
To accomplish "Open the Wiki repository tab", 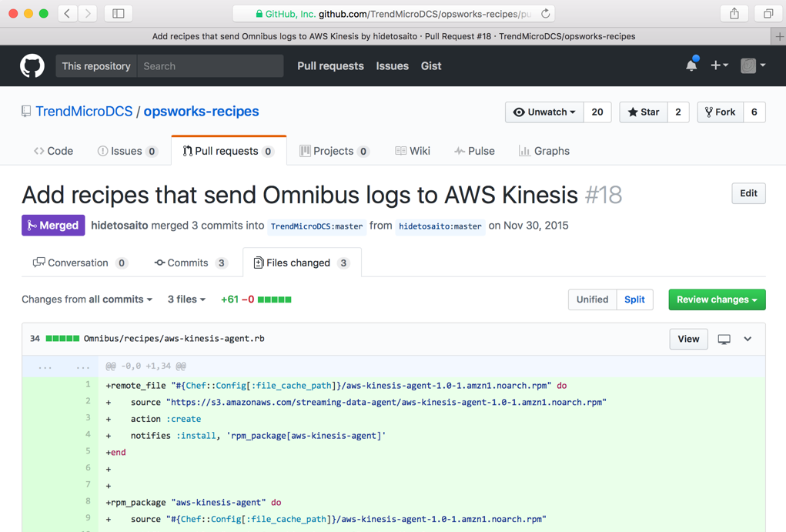I will pos(413,151).
